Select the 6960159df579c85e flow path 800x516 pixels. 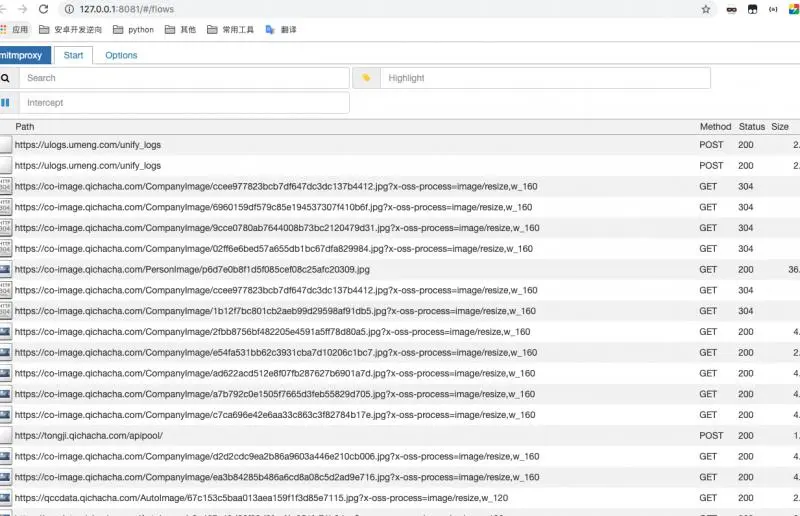click(x=273, y=207)
